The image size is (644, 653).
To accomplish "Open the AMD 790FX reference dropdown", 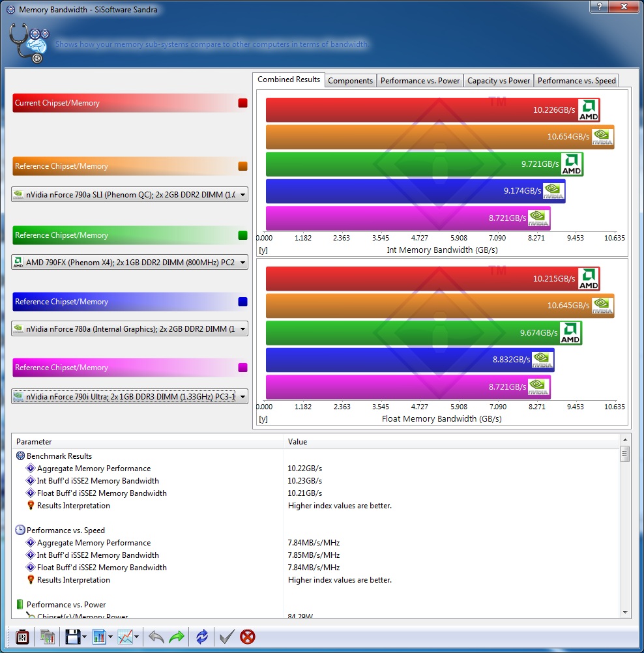I will 130,263.
